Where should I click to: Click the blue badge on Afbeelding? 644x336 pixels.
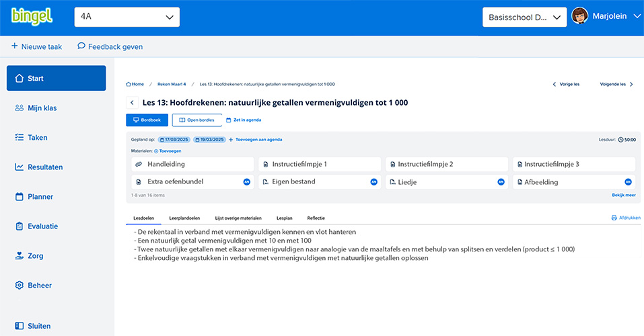628,181
